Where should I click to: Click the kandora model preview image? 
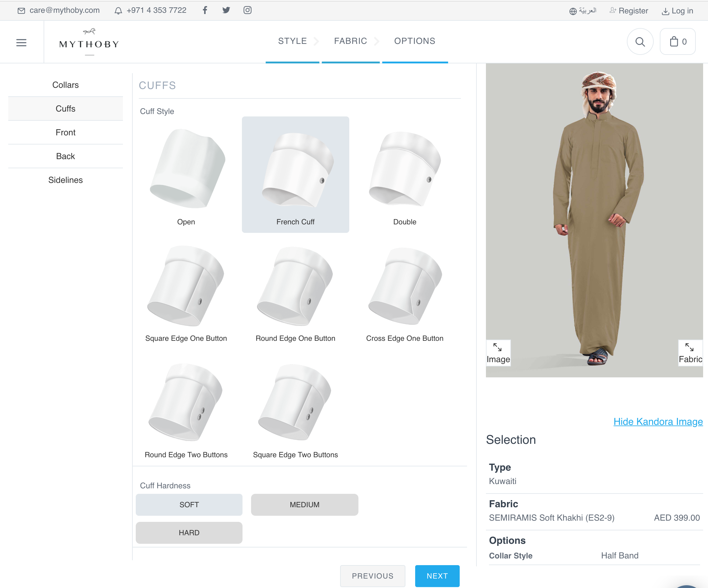pos(595,220)
